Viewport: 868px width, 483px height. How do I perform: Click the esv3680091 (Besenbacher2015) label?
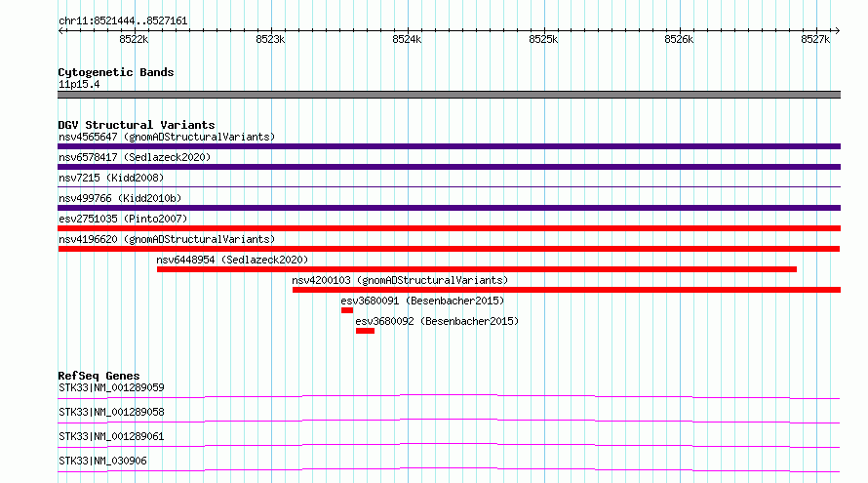(x=422, y=301)
